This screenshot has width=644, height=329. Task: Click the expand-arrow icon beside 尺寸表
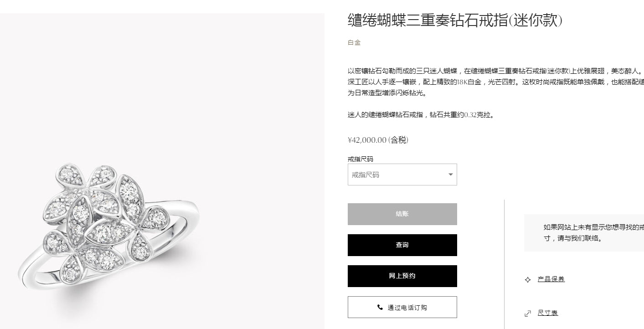point(528,313)
